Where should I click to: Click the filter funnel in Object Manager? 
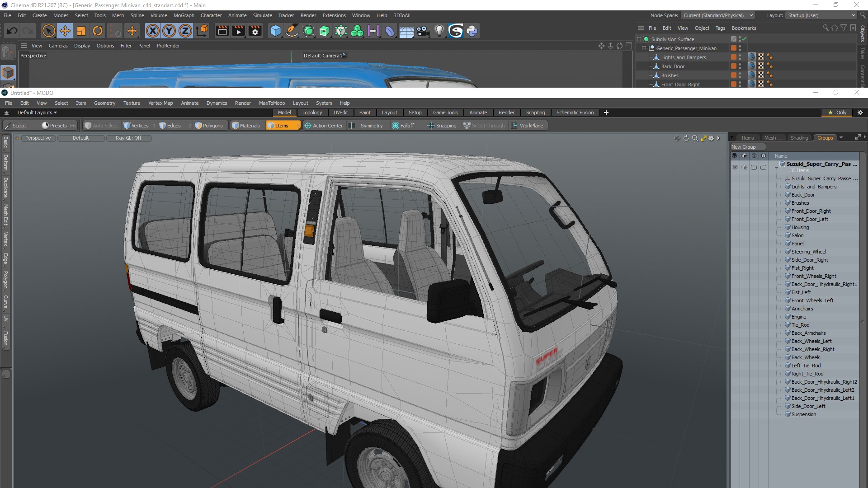pyautogui.click(x=843, y=28)
